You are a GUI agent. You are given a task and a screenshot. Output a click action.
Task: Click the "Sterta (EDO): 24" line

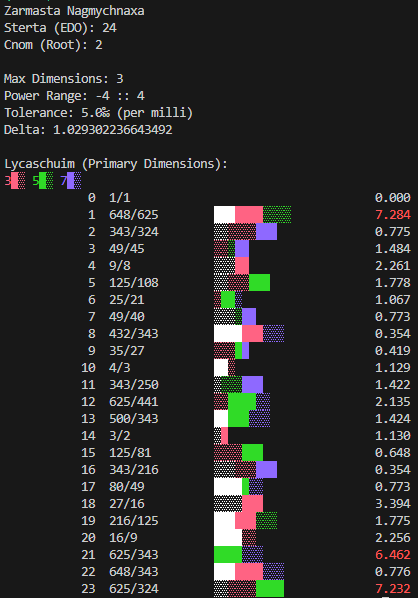click(x=60, y=28)
